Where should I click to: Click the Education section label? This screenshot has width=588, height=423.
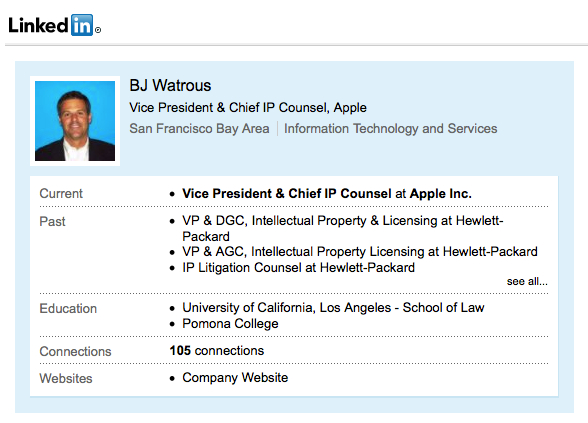(68, 309)
